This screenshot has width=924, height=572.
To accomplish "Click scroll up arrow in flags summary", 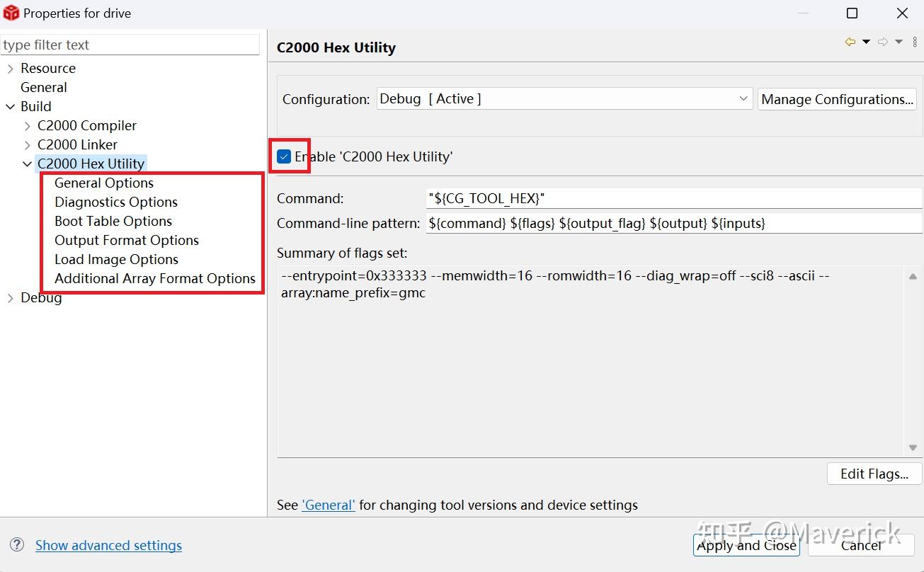I will pyautogui.click(x=913, y=277).
